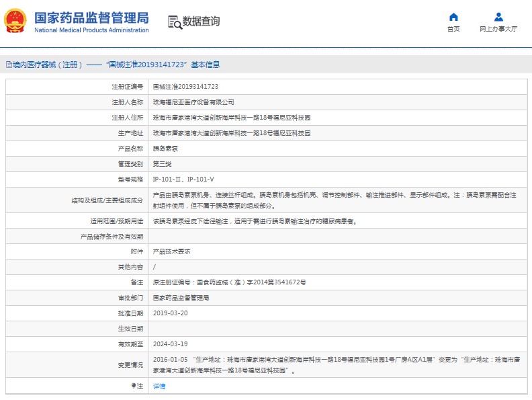Viewport: 532px width, 400px height.
Task: Click the 管理类别 row label
Action: pyautogui.click(x=130, y=164)
